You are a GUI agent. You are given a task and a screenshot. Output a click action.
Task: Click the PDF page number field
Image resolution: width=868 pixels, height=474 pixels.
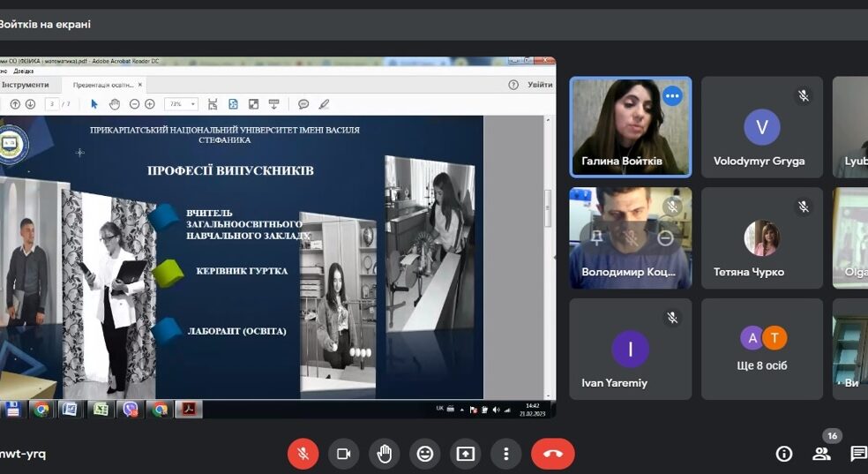[x=52, y=104]
